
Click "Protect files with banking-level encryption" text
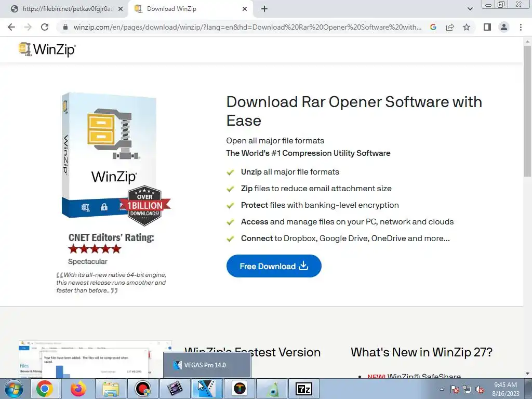320,205
